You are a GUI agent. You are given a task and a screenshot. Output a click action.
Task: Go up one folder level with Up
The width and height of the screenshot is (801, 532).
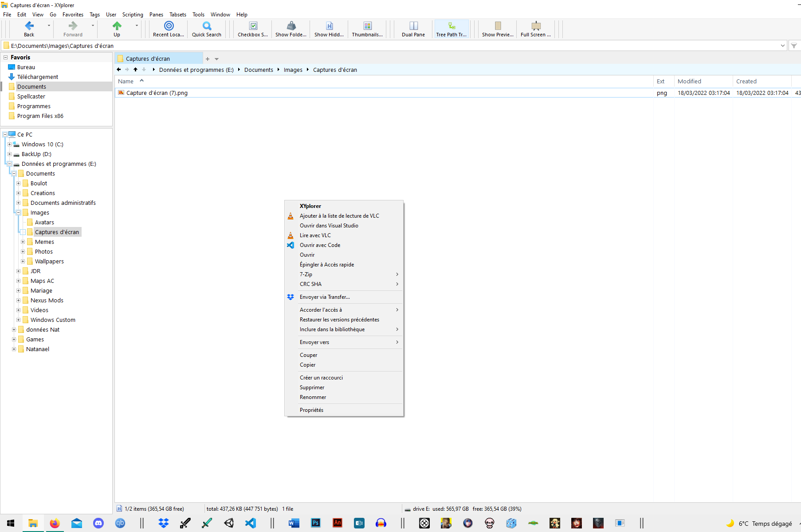117,26
